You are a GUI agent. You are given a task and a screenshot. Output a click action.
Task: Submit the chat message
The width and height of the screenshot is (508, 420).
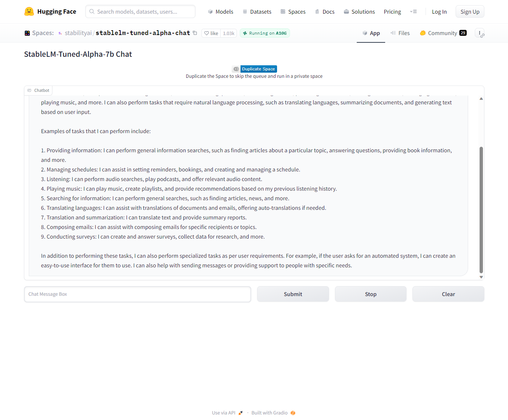tap(293, 294)
